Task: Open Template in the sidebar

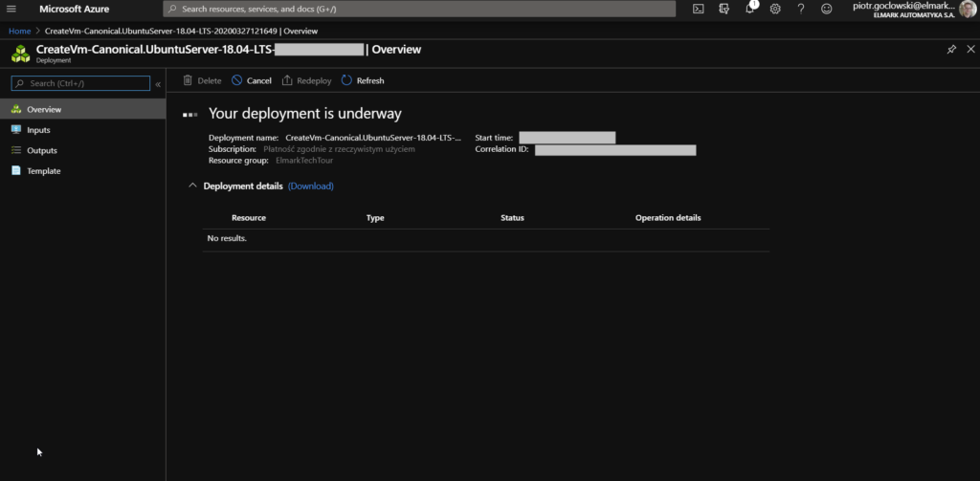Action: point(82,171)
